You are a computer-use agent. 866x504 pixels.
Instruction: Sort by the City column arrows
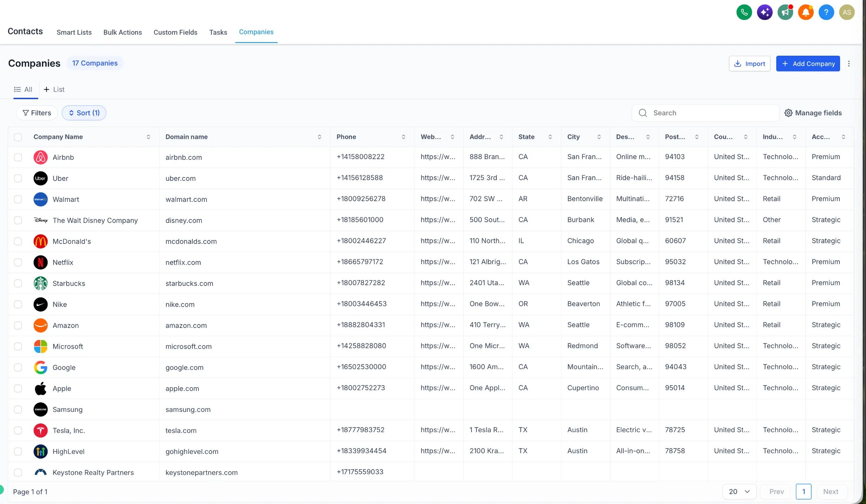(x=599, y=137)
